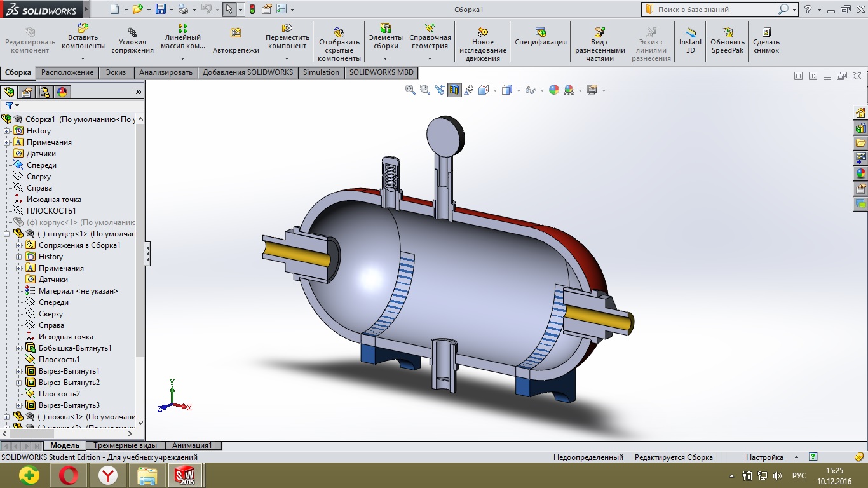The height and width of the screenshot is (488, 868).
Task: Click the Автокрепежи tool
Action: pyautogui.click(x=236, y=41)
